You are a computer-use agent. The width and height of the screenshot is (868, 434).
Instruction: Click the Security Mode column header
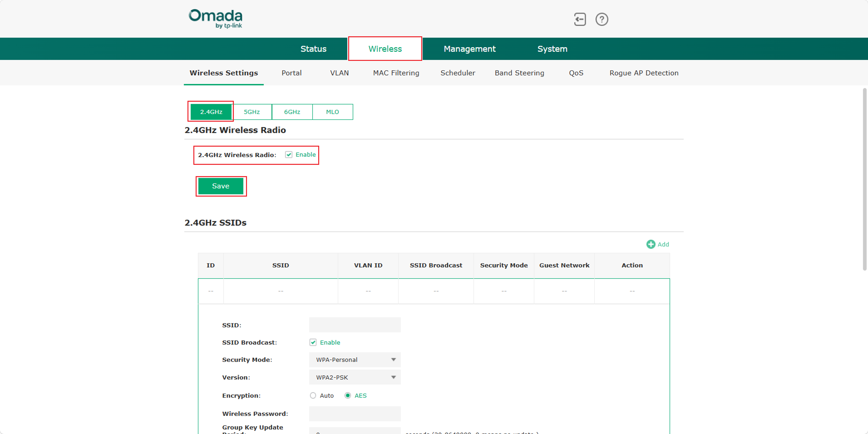click(504, 265)
